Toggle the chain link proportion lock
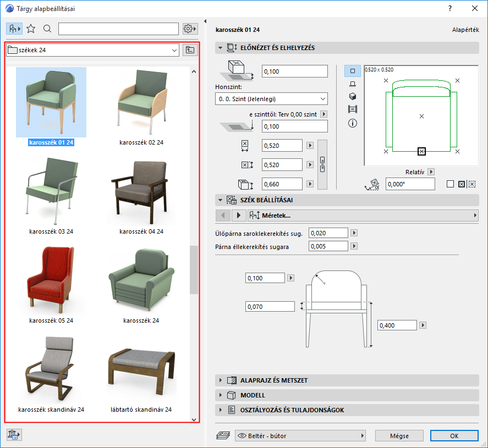The width and height of the screenshot is (488, 448). pyautogui.click(x=322, y=164)
